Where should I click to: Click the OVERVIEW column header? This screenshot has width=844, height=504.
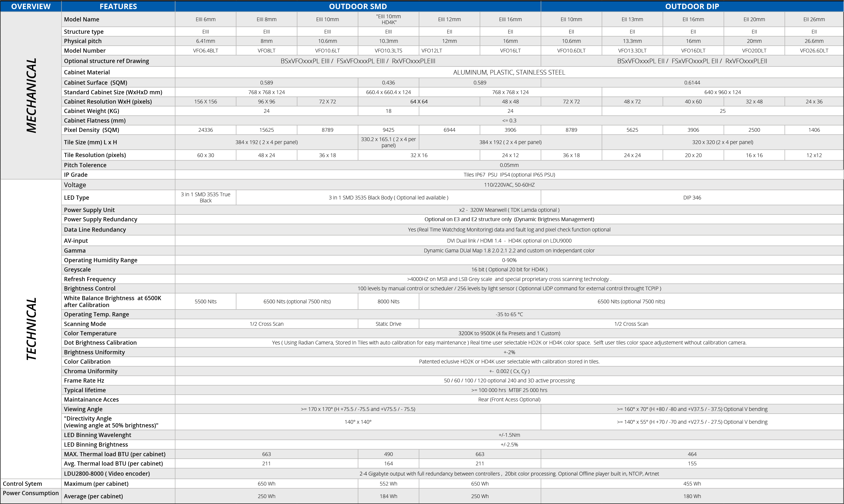point(31,6)
